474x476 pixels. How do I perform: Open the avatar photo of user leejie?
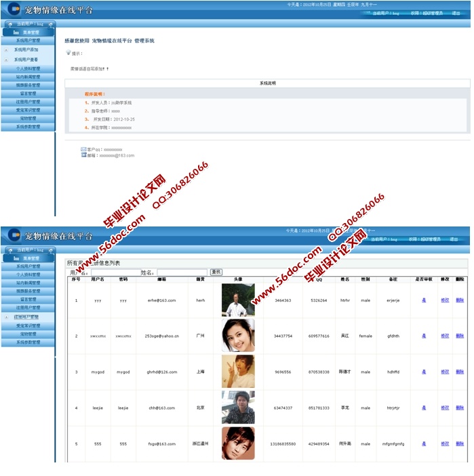pos(238,408)
